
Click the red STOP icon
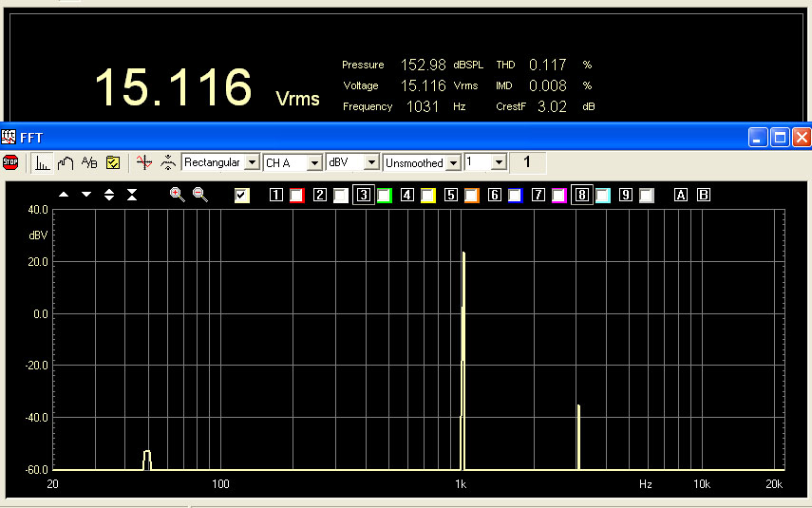[11, 162]
